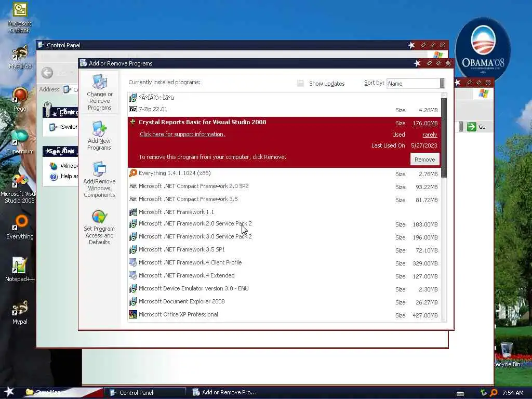Click Microsoft .NET Framework 4 Client Profile icon

133,262
